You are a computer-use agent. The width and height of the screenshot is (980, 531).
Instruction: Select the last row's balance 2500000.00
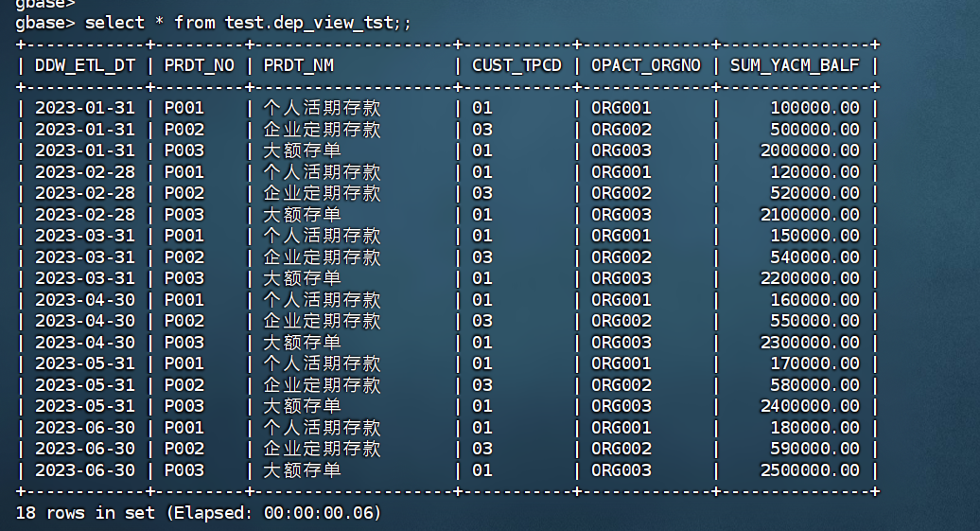pos(810,470)
